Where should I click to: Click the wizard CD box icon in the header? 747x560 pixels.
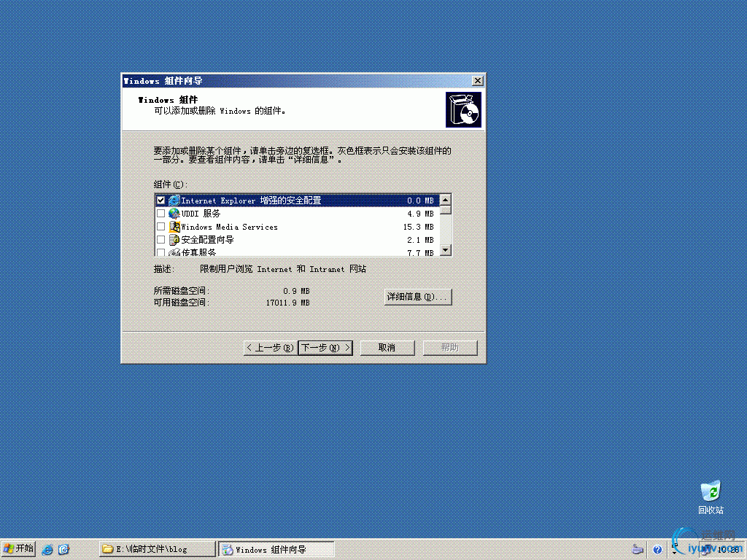[x=463, y=110]
